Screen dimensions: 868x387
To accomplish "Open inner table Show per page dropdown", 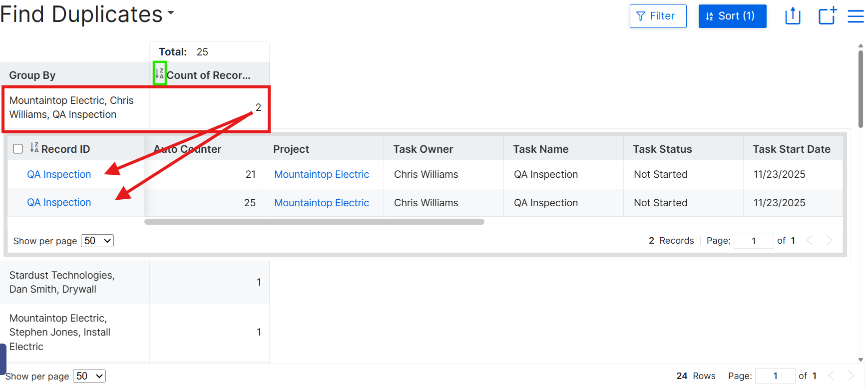I will (97, 241).
